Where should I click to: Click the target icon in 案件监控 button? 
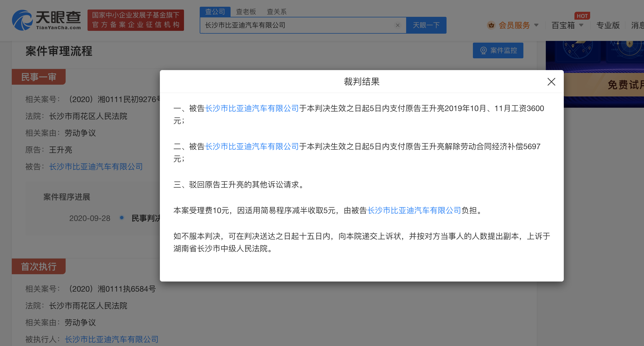click(483, 50)
